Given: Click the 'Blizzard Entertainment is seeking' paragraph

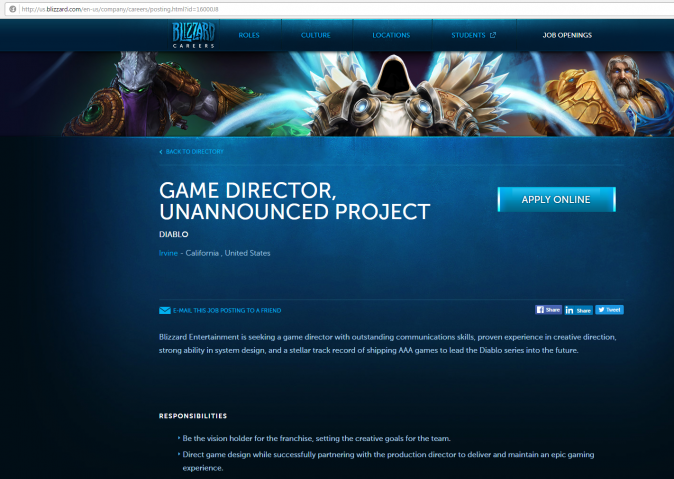Looking at the screenshot, I should pos(388,344).
